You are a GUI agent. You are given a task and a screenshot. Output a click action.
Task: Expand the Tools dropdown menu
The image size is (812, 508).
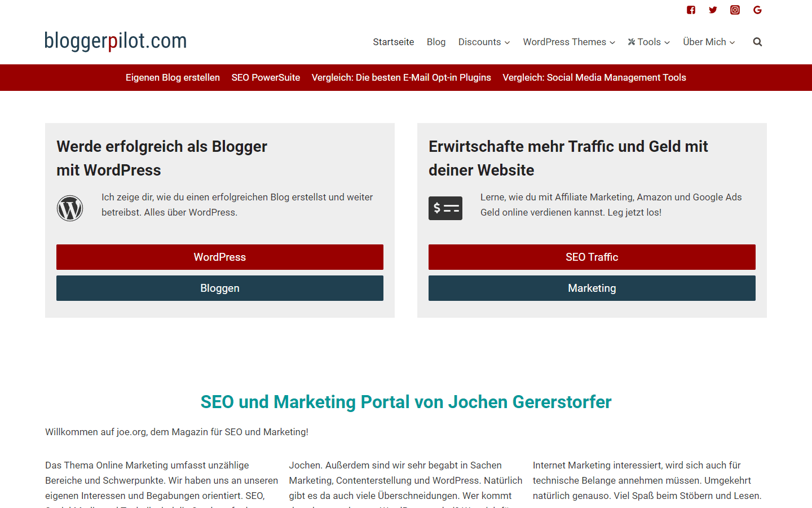(x=649, y=42)
